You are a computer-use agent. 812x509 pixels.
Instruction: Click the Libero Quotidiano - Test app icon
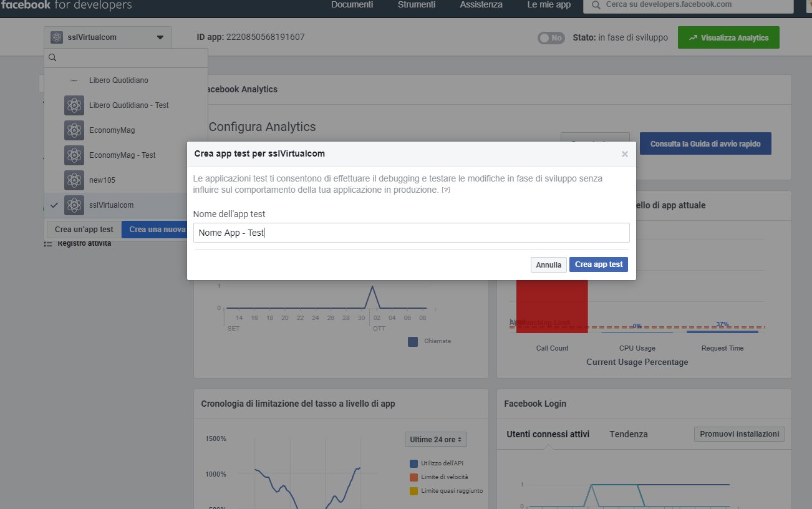tap(74, 105)
